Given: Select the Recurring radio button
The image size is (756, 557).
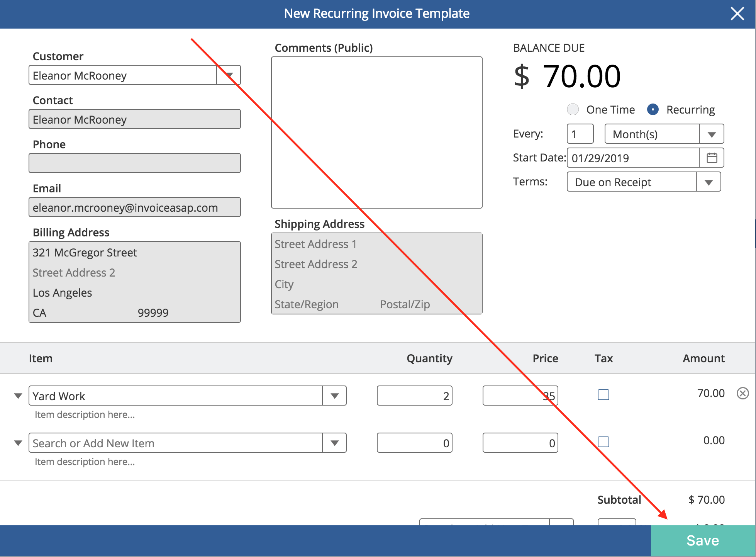Looking at the screenshot, I should coord(653,110).
